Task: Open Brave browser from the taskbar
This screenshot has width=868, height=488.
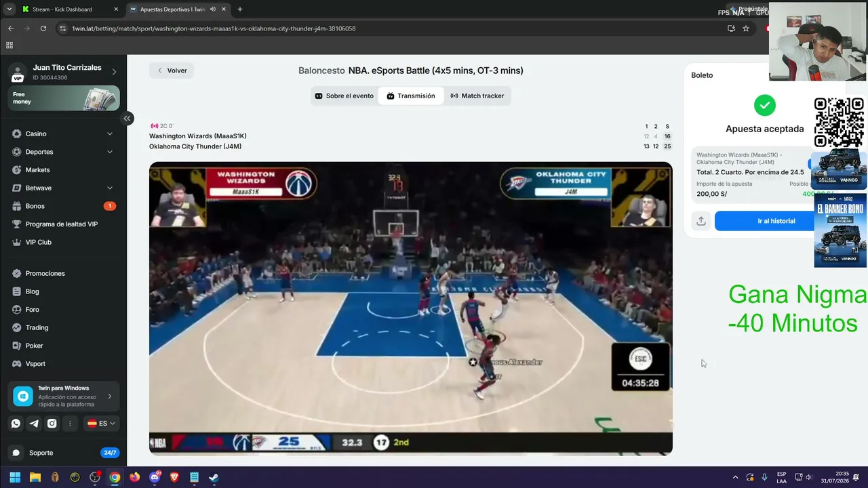Action: coord(174,477)
